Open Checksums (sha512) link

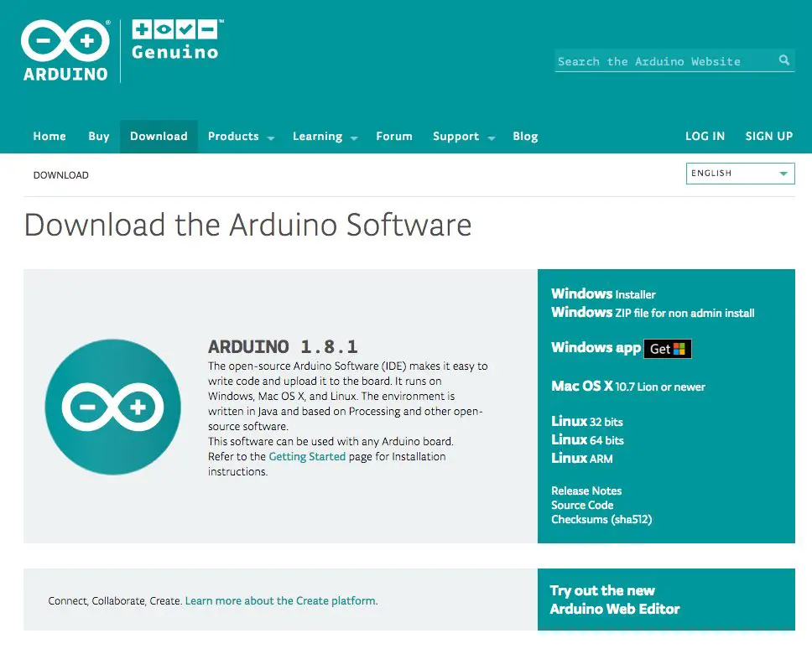click(601, 519)
